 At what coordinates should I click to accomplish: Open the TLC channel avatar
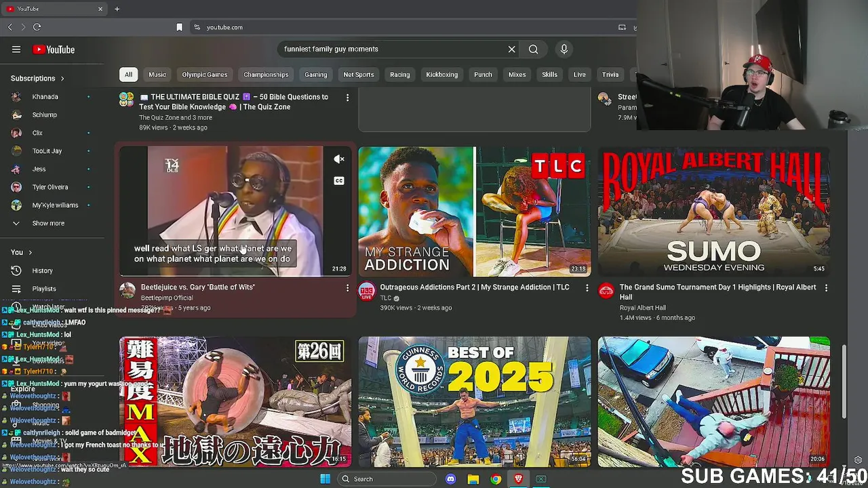point(366,291)
